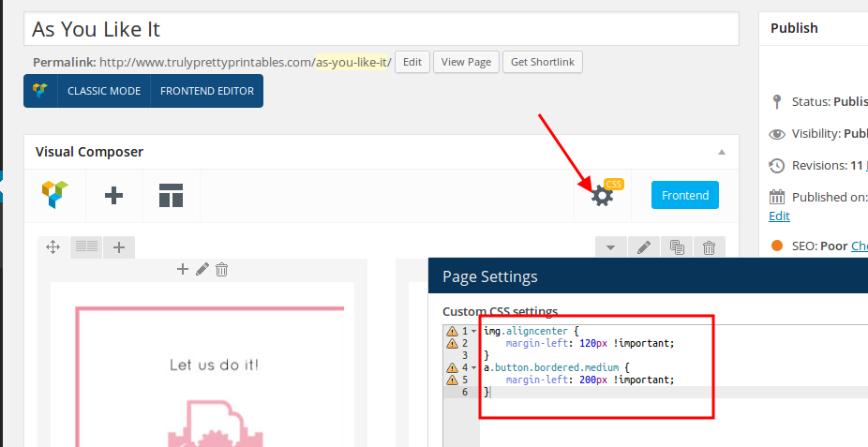Edit the left column with pencil icon

[202, 269]
